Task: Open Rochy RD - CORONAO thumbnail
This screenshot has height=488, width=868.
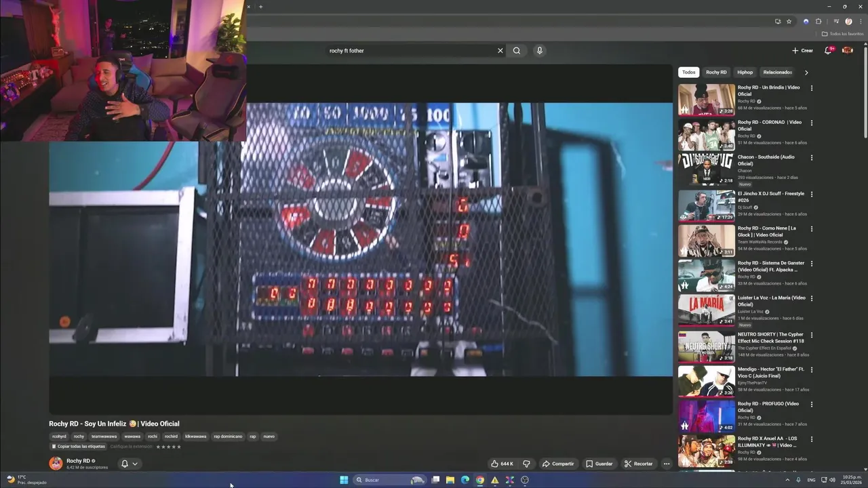Action: pyautogui.click(x=707, y=134)
